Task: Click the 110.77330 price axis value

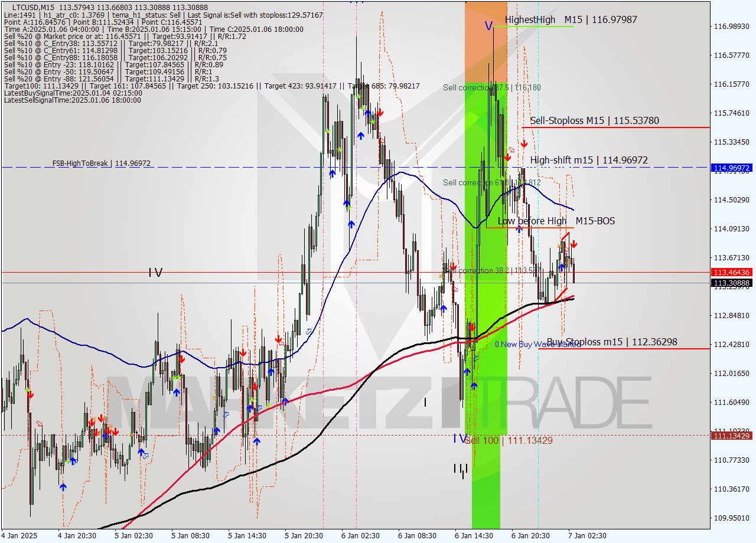Action: [x=731, y=460]
